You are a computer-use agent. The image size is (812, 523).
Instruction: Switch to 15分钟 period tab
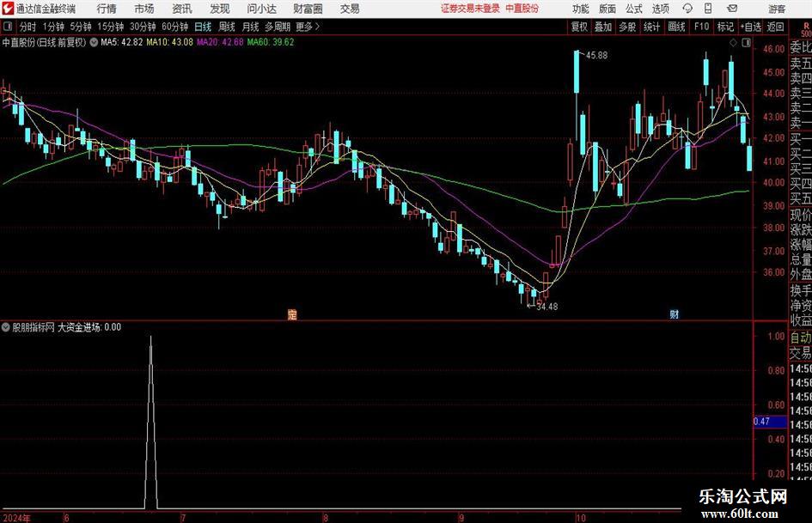tap(111, 27)
